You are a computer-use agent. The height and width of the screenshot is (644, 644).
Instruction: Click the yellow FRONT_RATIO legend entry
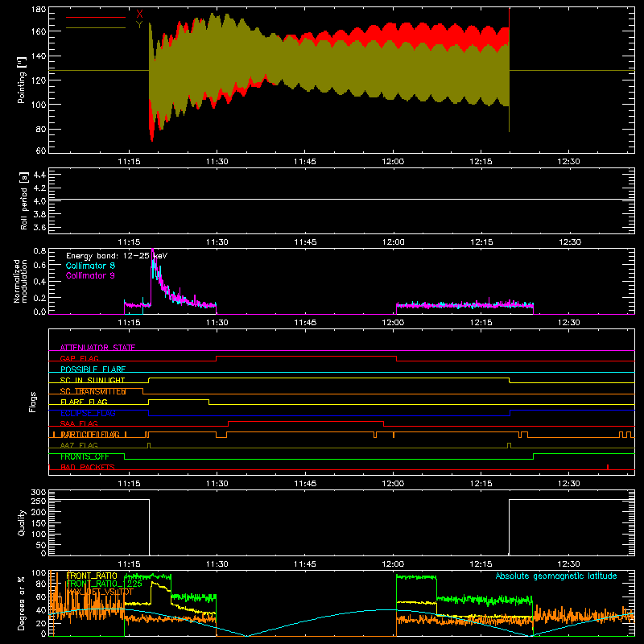(x=92, y=576)
